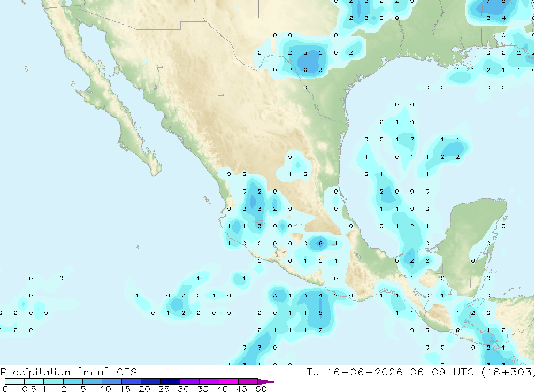Choose the 20–25 mm dark blue legend swatch

click(x=151, y=381)
